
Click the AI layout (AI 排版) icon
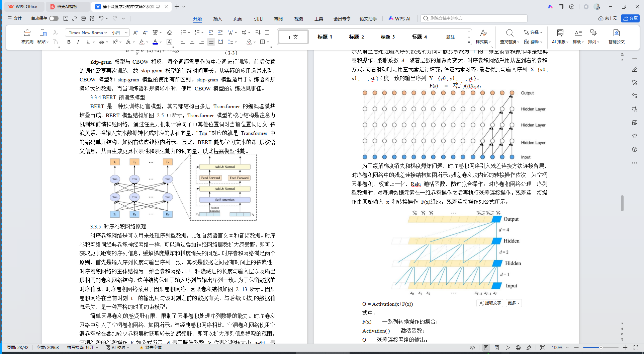tap(560, 33)
